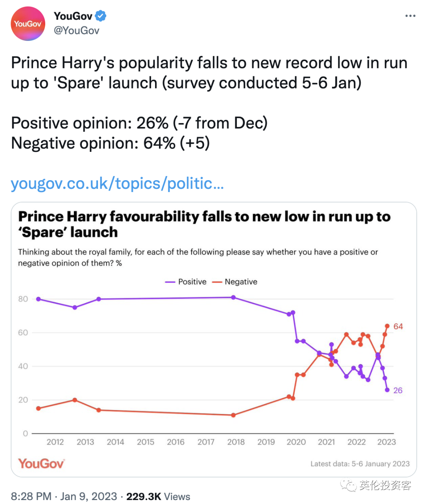Click the 2018 purple positive data point
Screen dimensions: 425x504
tap(233, 297)
